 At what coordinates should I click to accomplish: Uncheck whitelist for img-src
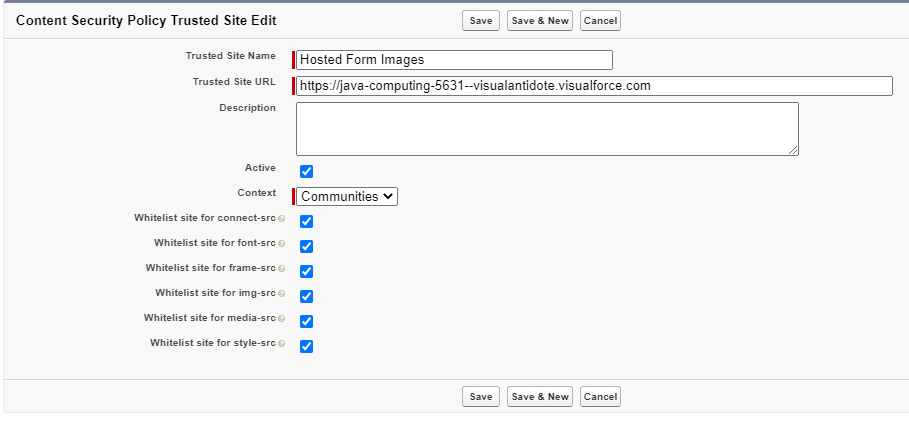tap(307, 296)
